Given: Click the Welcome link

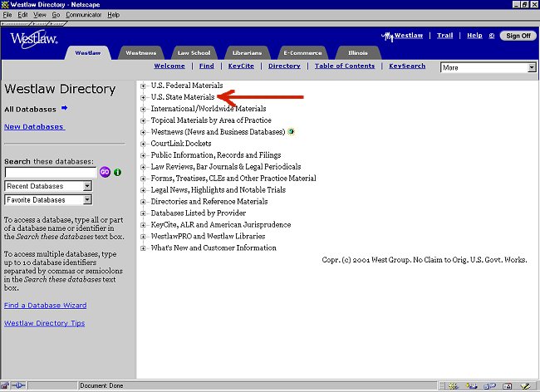Looking at the screenshot, I should pos(169,66).
